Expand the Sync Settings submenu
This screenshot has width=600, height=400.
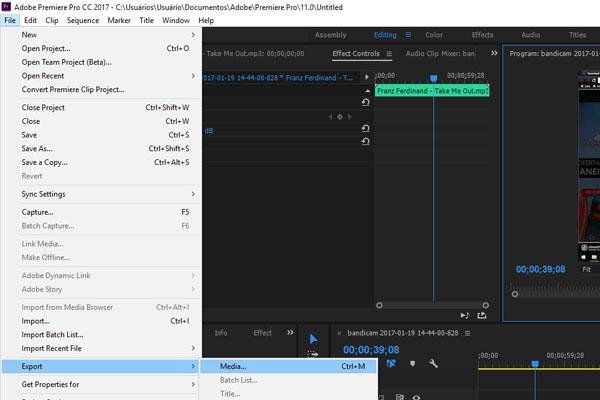pos(101,194)
